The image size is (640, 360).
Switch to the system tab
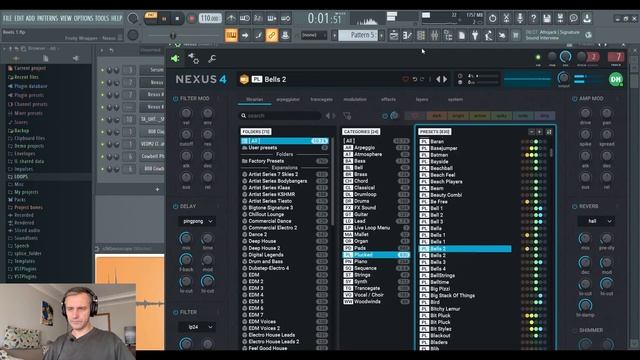(x=455, y=100)
